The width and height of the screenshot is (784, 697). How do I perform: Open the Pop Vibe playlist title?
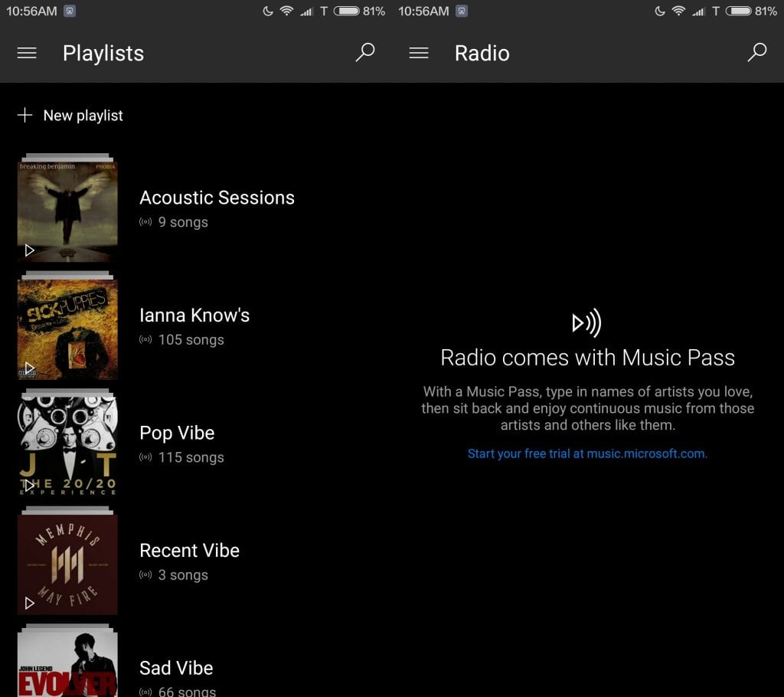click(177, 434)
